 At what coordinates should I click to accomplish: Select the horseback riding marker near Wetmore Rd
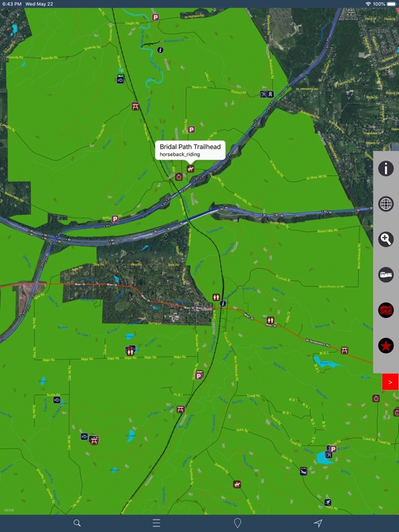(237, 484)
